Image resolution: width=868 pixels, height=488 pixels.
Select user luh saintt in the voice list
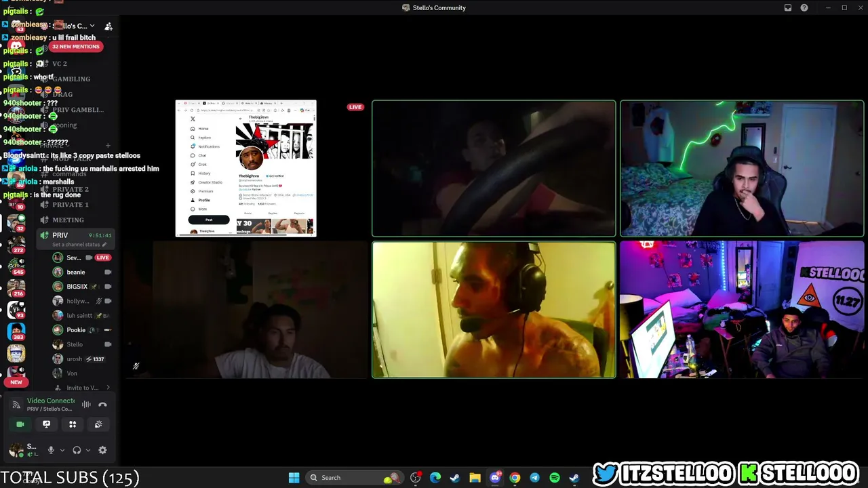(82, 315)
